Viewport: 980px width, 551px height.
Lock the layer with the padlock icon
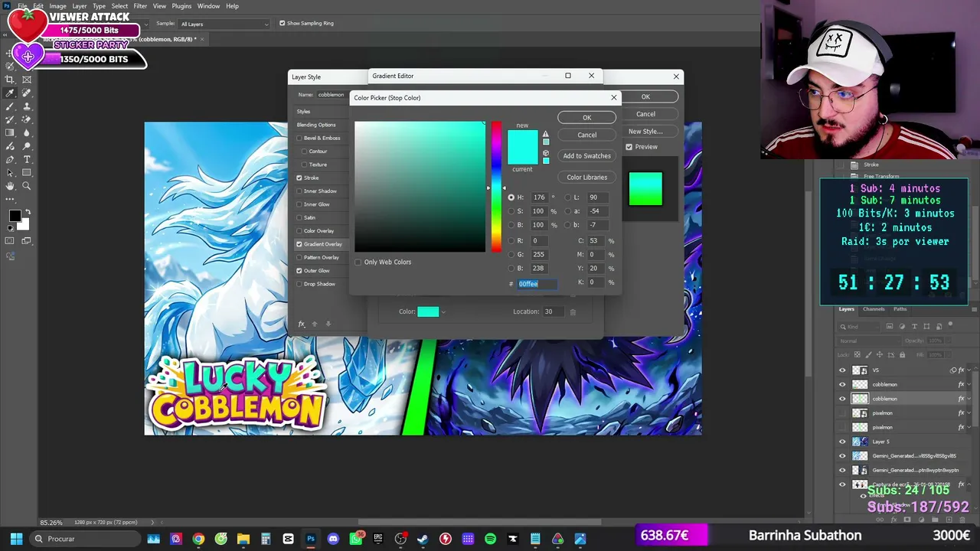click(902, 354)
